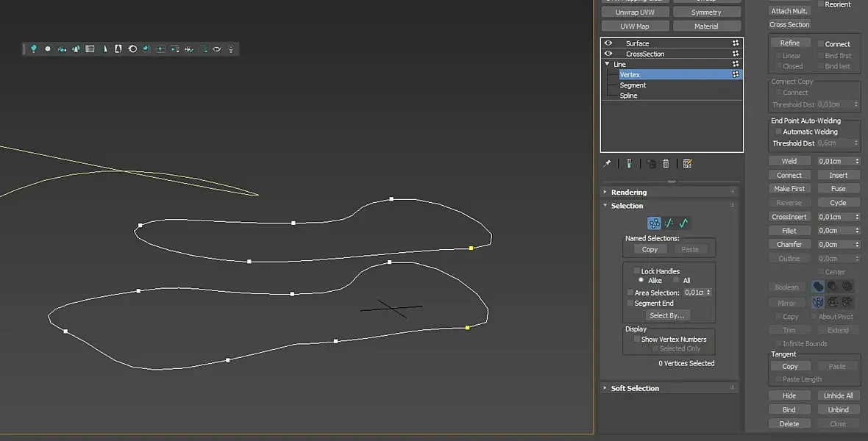Choose Mirror both icon
The image size is (868, 441).
(x=847, y=302)
